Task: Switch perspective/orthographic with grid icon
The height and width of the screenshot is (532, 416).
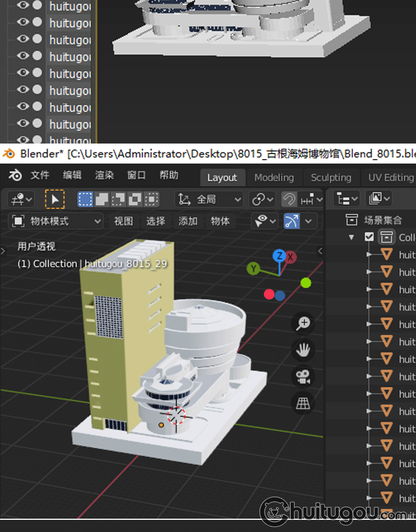Action: click(303, 404)
